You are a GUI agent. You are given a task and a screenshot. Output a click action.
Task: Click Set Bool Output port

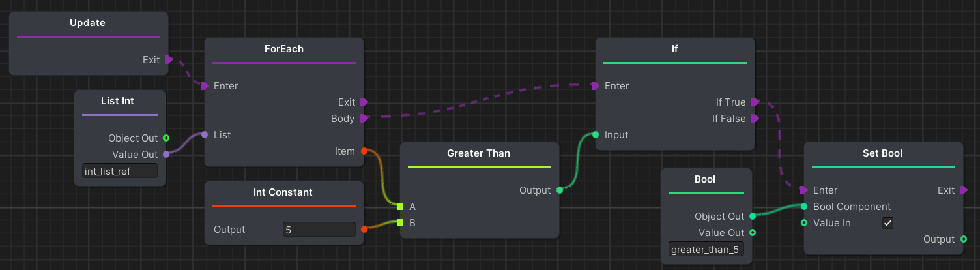[963, 239]
